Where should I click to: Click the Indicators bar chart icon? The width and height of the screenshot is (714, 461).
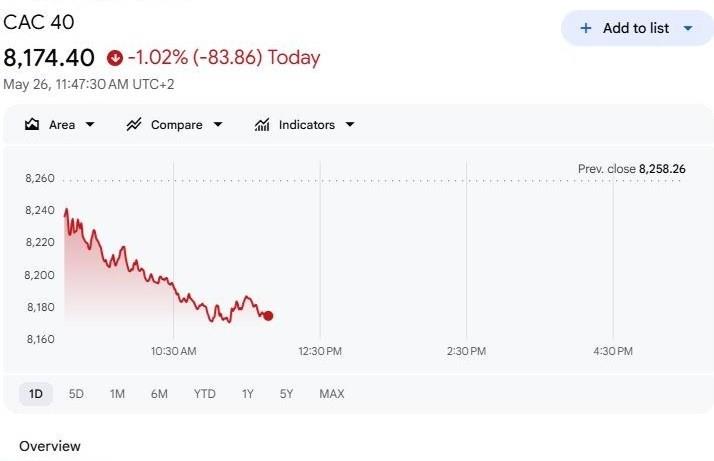pos(262,124)
